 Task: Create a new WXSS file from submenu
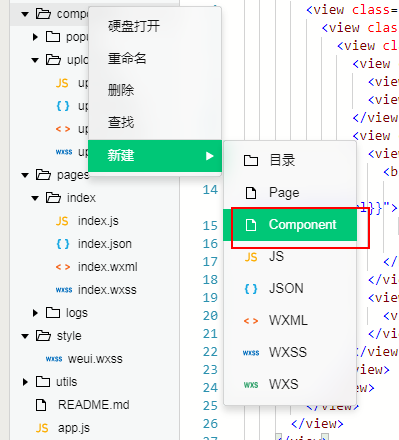[290, 352]
